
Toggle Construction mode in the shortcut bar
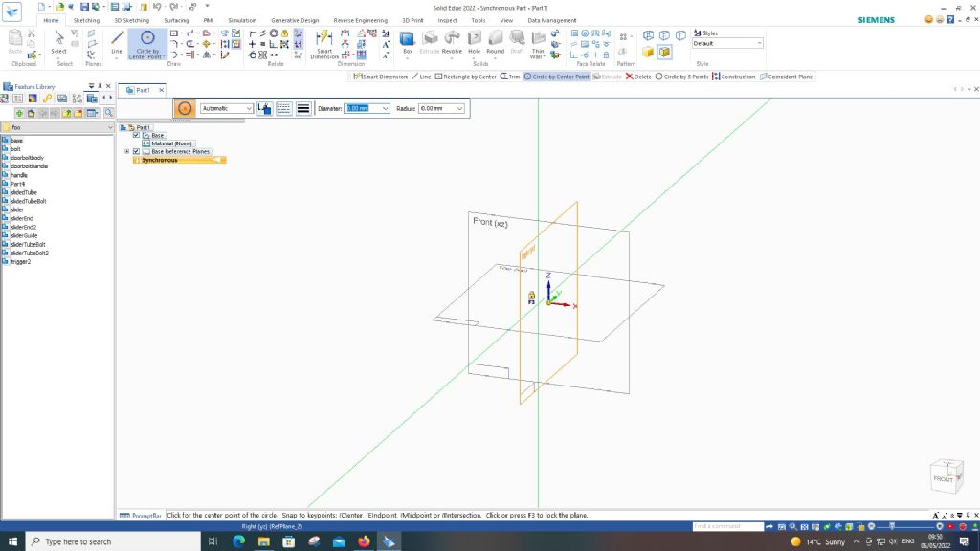pos(734,77)
